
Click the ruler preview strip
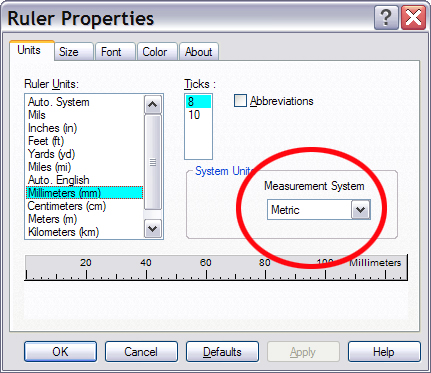click(216, 268)
